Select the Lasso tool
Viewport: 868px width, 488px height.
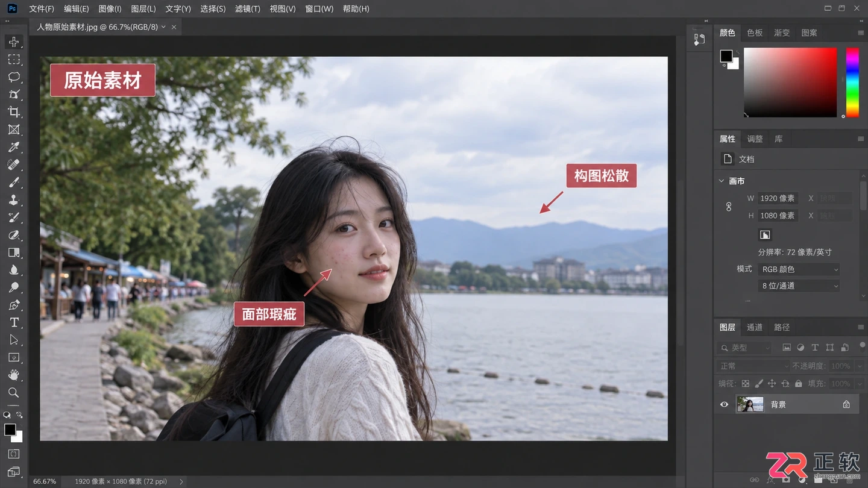pyautogui.click(x=14, y=77)
